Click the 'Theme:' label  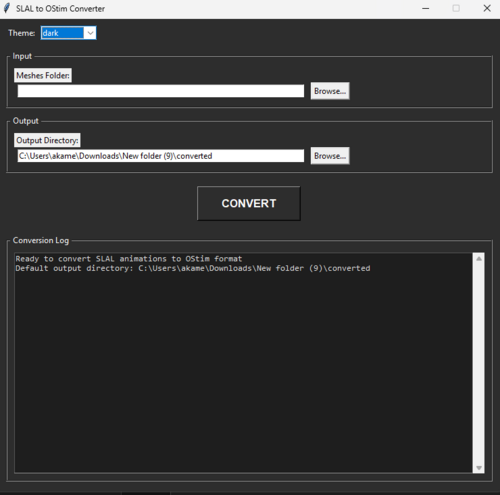pos(22,33)
